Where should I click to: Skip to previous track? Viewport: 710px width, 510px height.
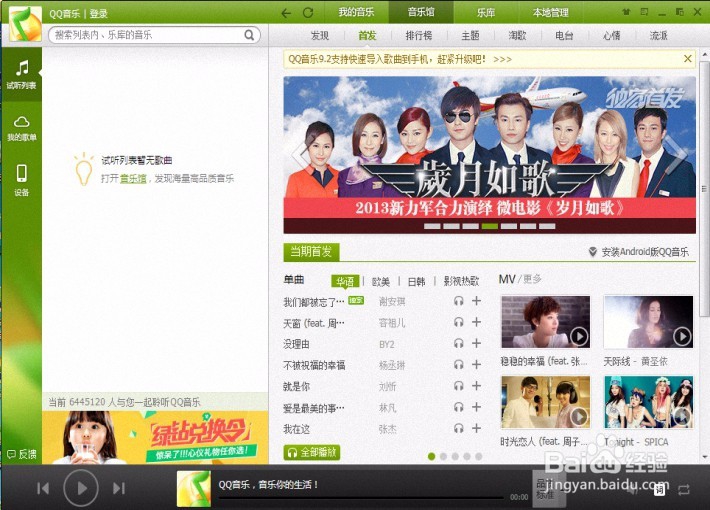pyautogui.click(x=43, y=488)
